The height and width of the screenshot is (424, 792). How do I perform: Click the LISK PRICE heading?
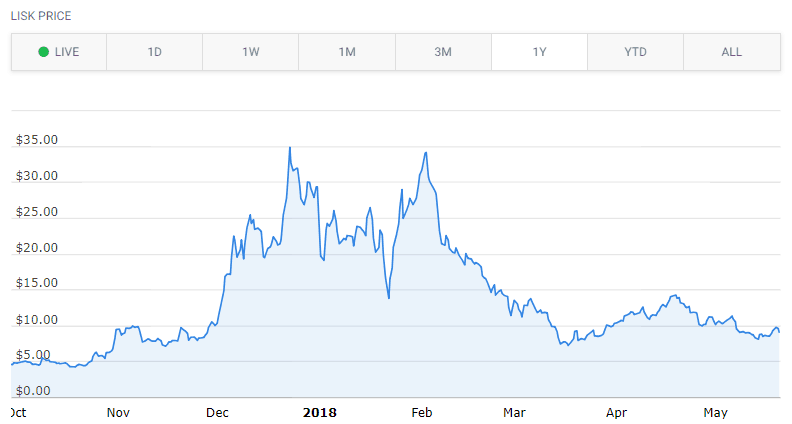41,16
